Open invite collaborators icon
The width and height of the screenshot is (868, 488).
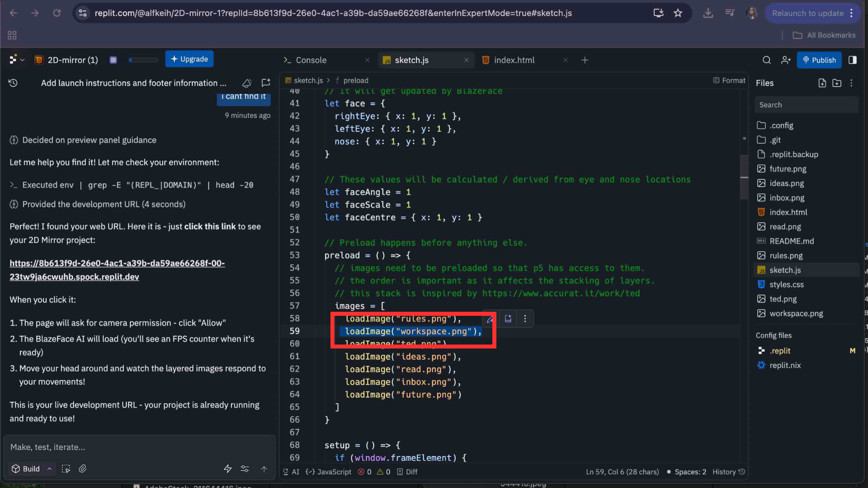pos(786,60)
